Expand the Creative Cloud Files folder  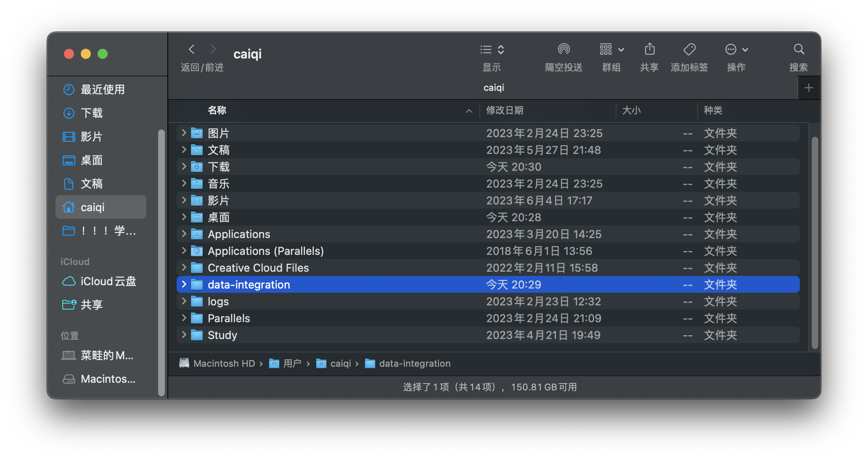pyautogui.click(x=184, y=268)
